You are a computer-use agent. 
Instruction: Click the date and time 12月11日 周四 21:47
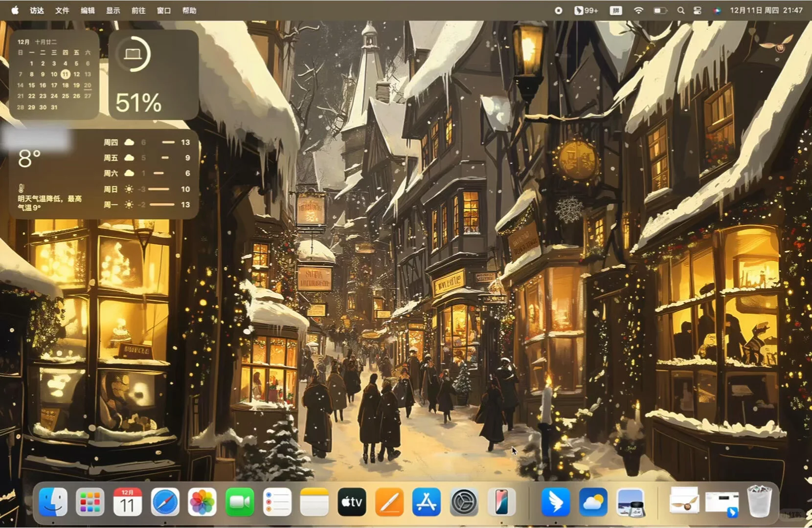pyautogui.click(x=766, y=10)
